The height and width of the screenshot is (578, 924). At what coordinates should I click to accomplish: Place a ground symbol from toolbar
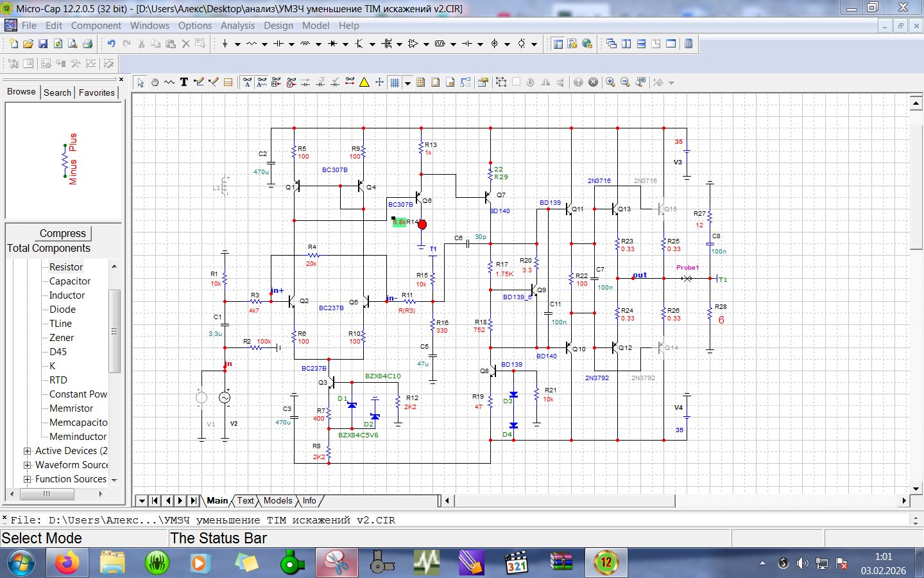[225, 44]
